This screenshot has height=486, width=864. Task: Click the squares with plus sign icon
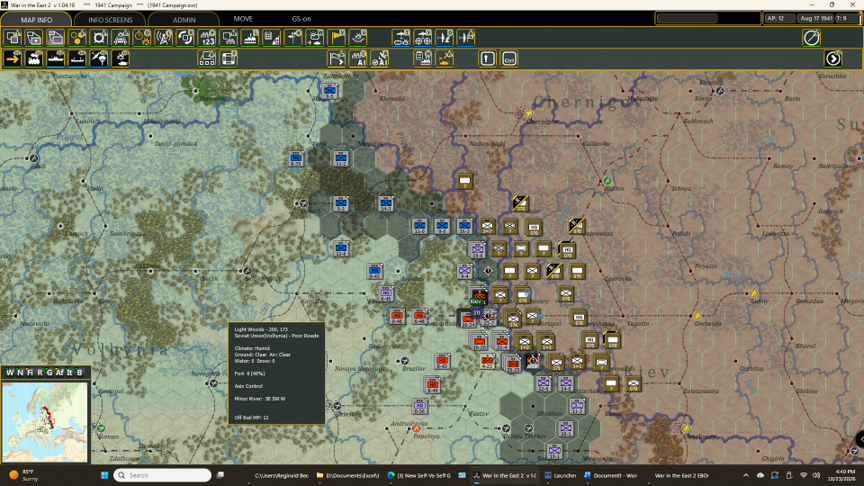coord(34,38)
